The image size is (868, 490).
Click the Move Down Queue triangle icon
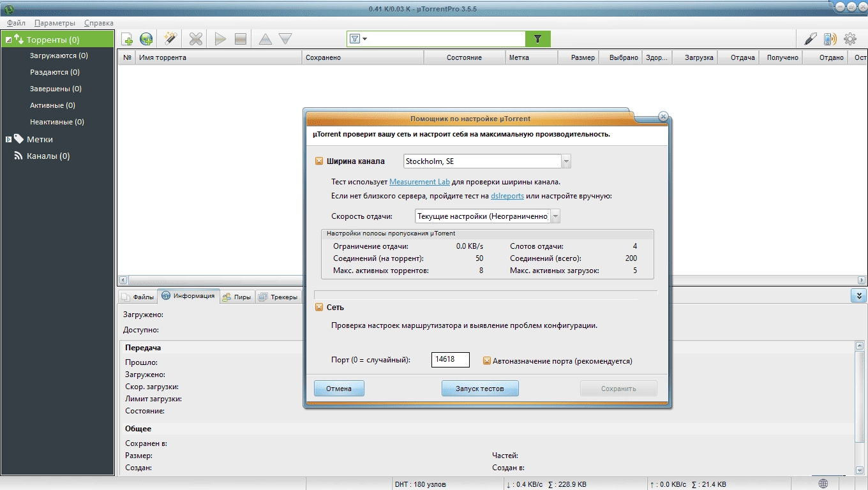click(x=285, y=40)
